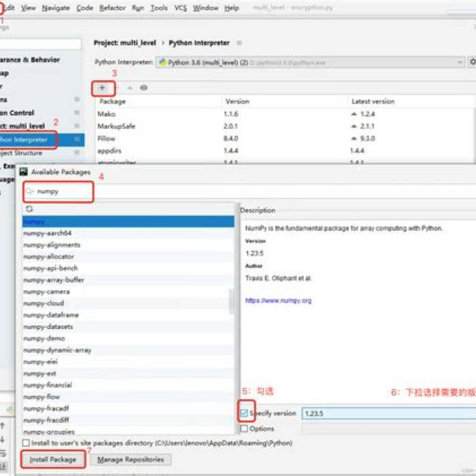The image size is (476, 476).
Task: Open the numpy.org homepage link
Action: (278, 301)
